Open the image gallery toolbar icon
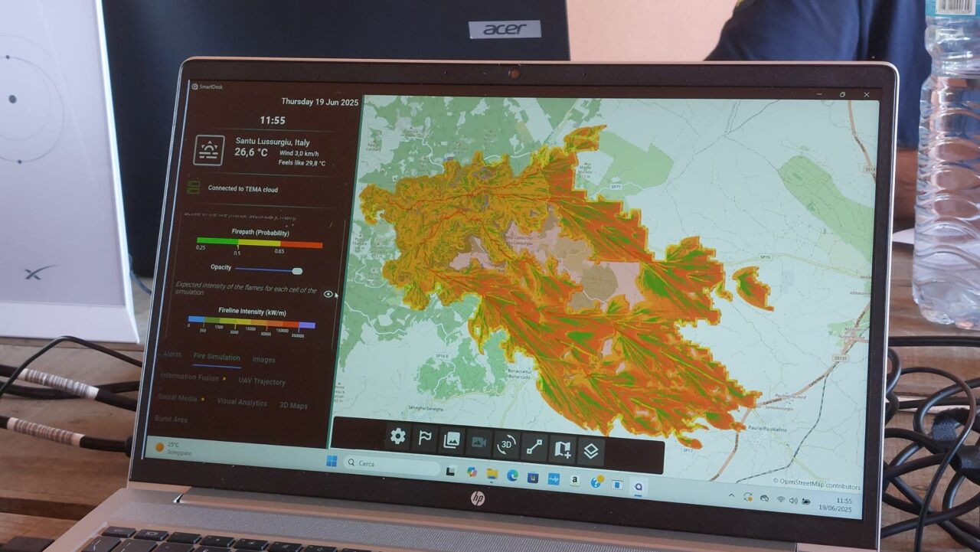 (452, 440)
